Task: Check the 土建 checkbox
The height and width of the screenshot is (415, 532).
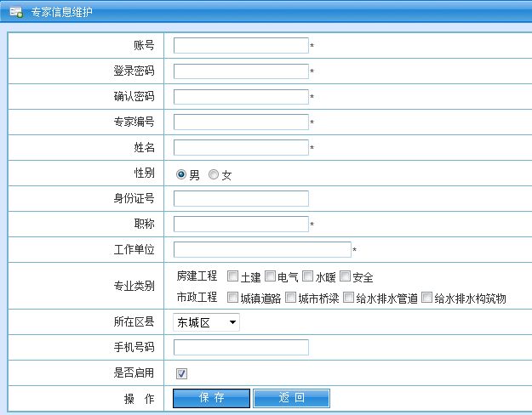Action: (232, 276)
